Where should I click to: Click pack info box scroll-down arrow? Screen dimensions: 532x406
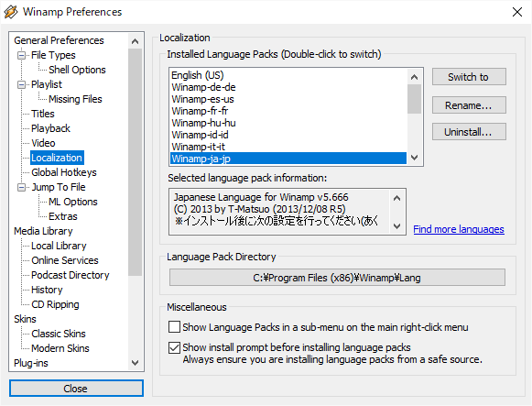tap(397, 225)
